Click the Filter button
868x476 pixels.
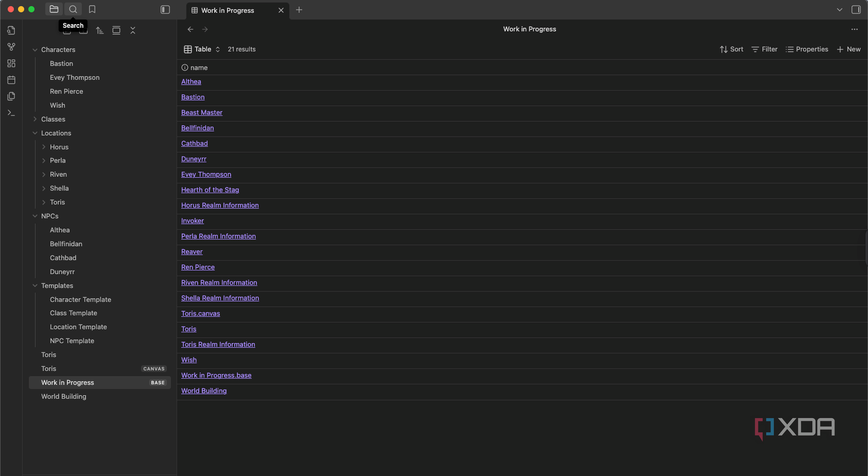(764, 49)
